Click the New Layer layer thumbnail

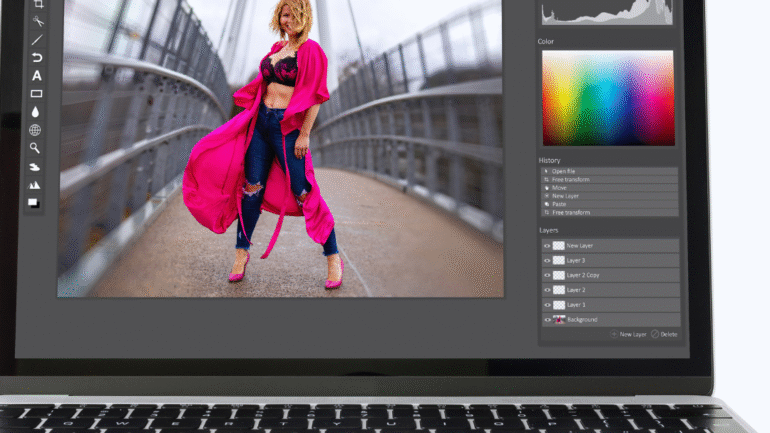pos(558,245)
